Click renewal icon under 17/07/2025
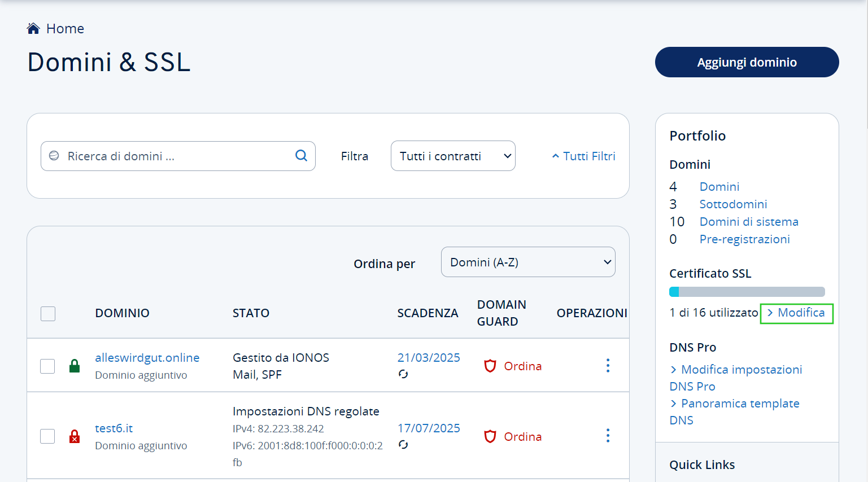The width and height of the screenshot is (868, 482). [x=403, y=444]
